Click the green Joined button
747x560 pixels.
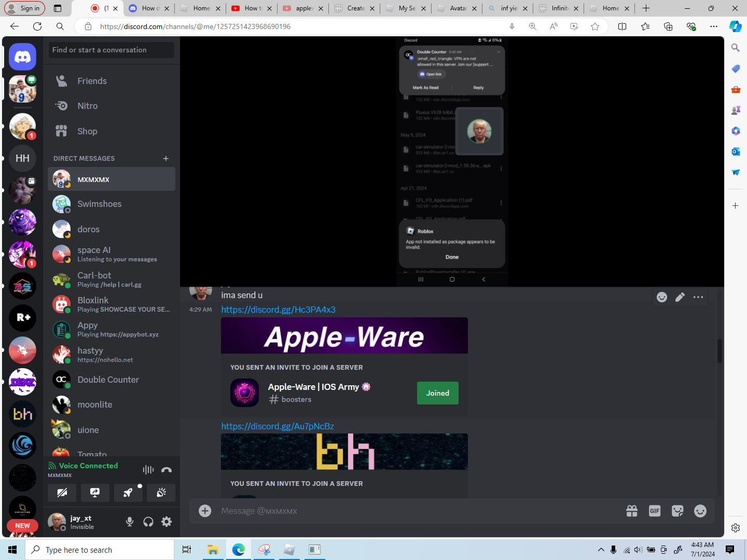[x=438, y=393]
